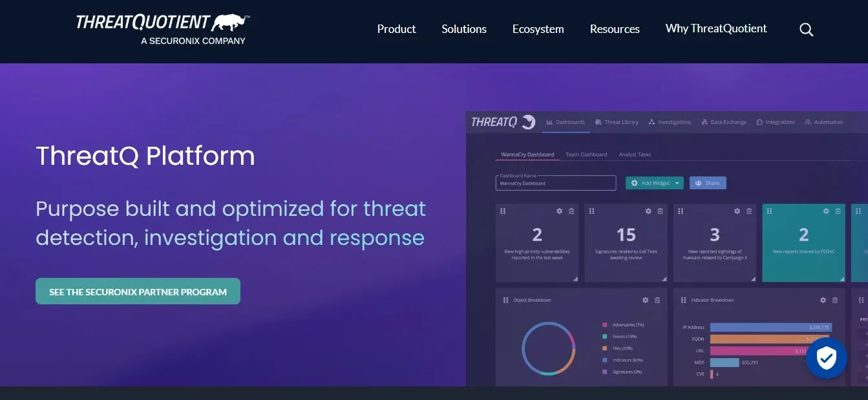Open the site search magnifier icon

pyautogui.click(x=806, y=30)
